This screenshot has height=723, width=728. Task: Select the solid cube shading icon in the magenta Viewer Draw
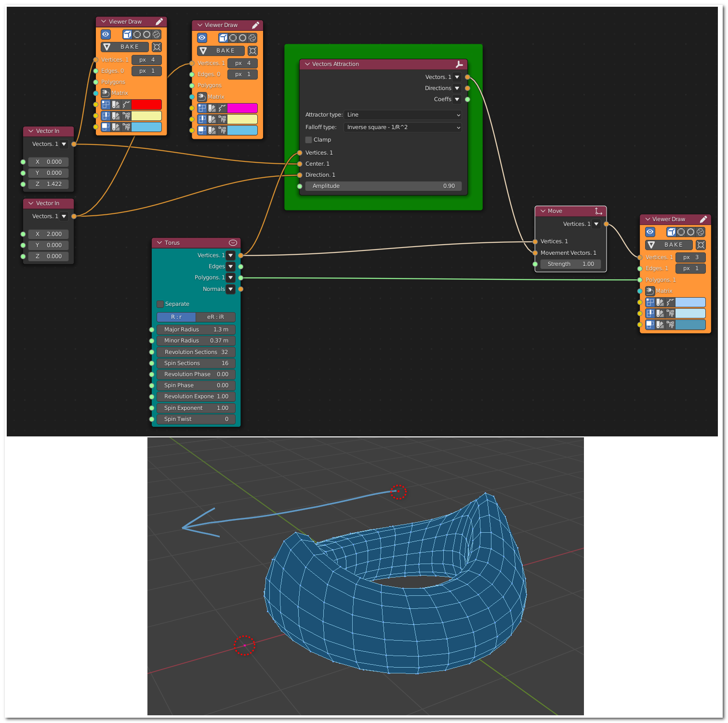click(223, 38)
